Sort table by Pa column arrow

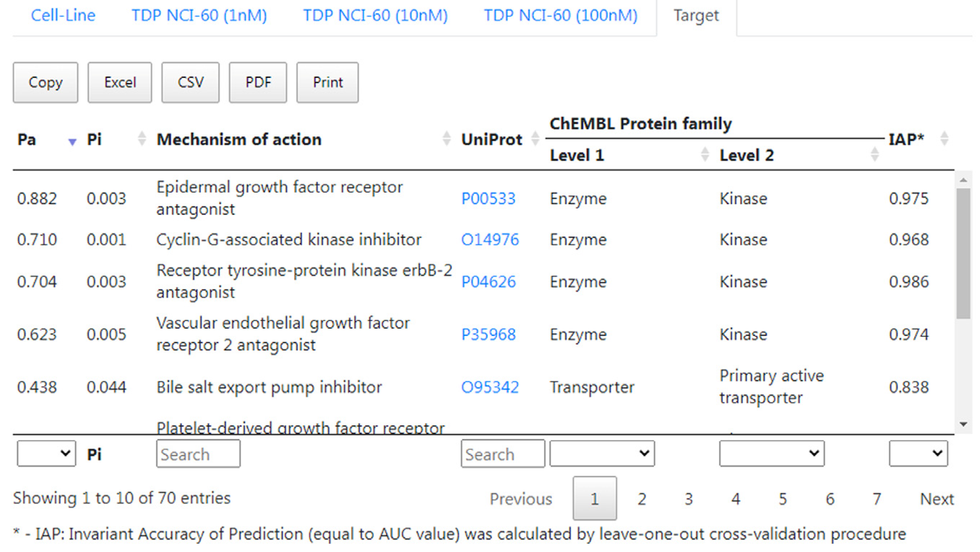[x=72, y=142]
